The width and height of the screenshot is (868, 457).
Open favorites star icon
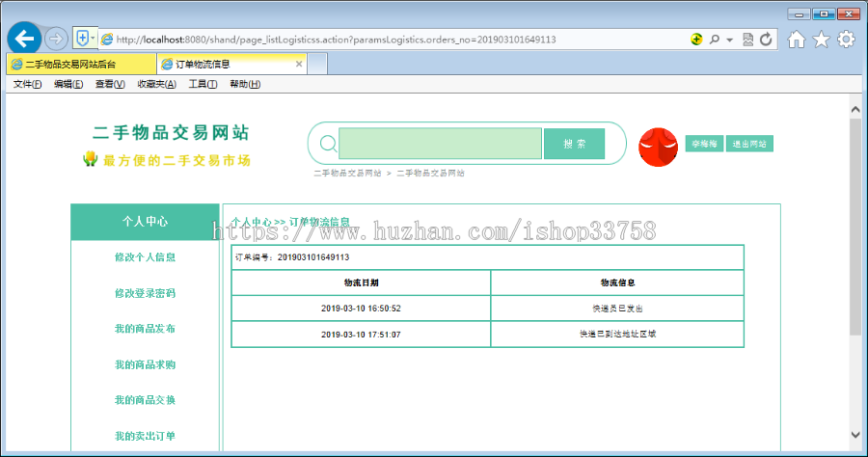point(822,40)
